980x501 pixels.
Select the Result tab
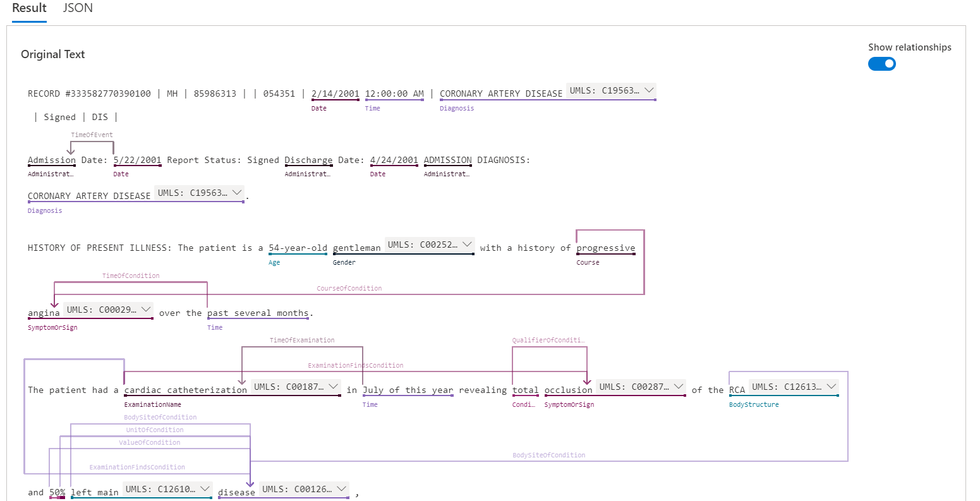(x=29, y=8)
